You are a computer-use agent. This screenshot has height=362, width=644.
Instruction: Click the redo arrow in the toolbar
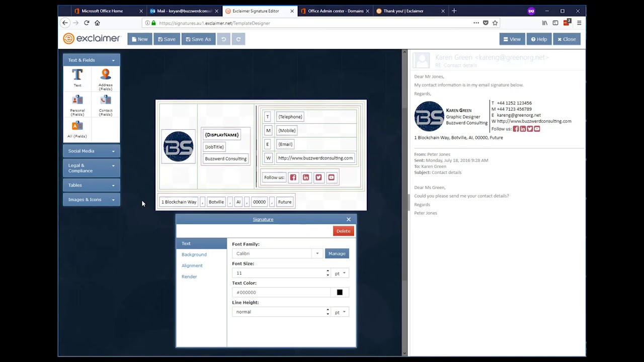click(238, 39)
